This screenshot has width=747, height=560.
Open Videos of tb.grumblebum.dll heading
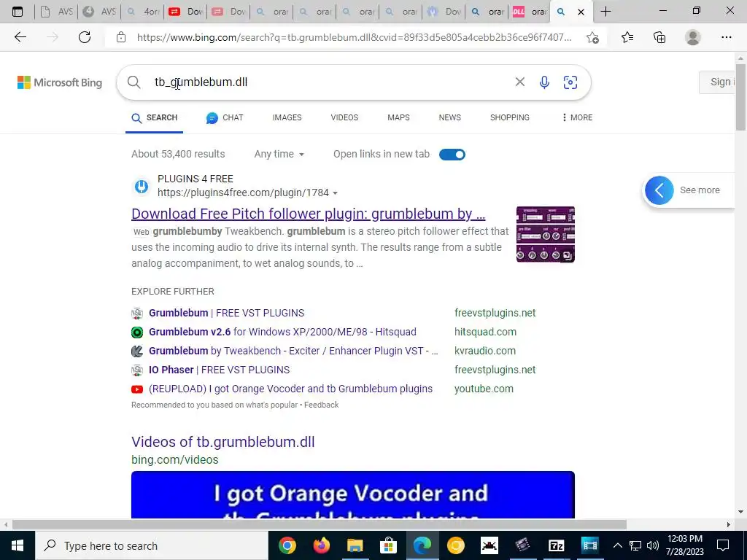[x=223, y=442]
